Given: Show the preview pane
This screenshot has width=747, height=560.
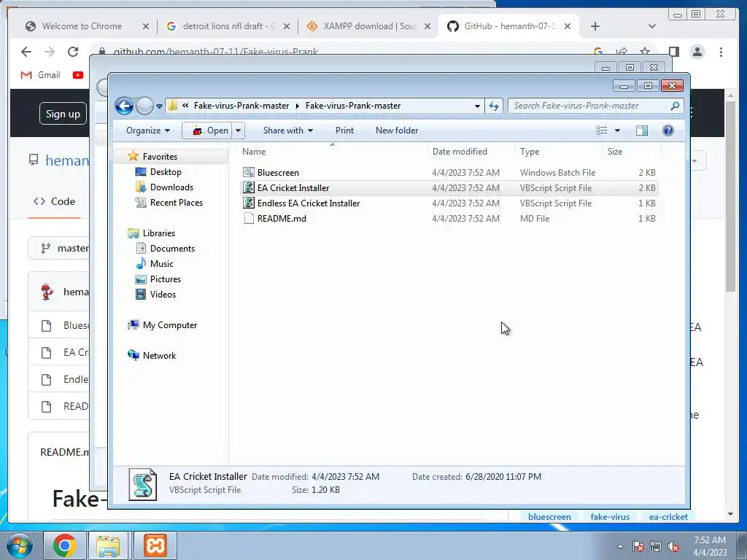Looking at the screenshot, I should 642,131.
